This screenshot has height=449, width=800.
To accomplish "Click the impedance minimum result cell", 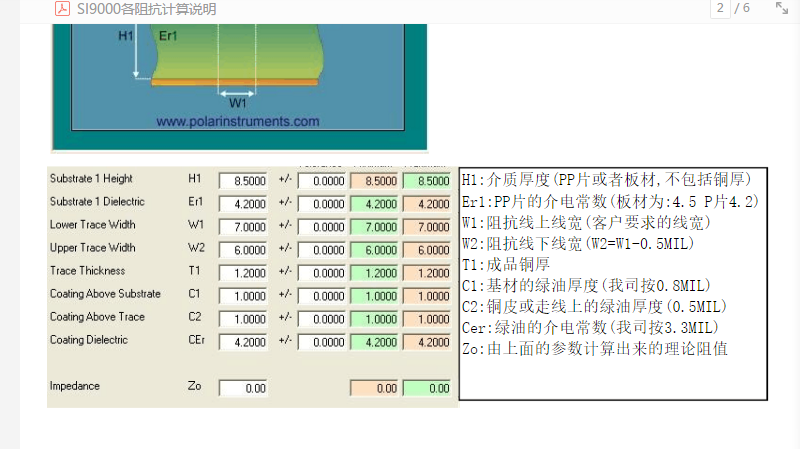I will pyautogui.click(x=374, y=388).
